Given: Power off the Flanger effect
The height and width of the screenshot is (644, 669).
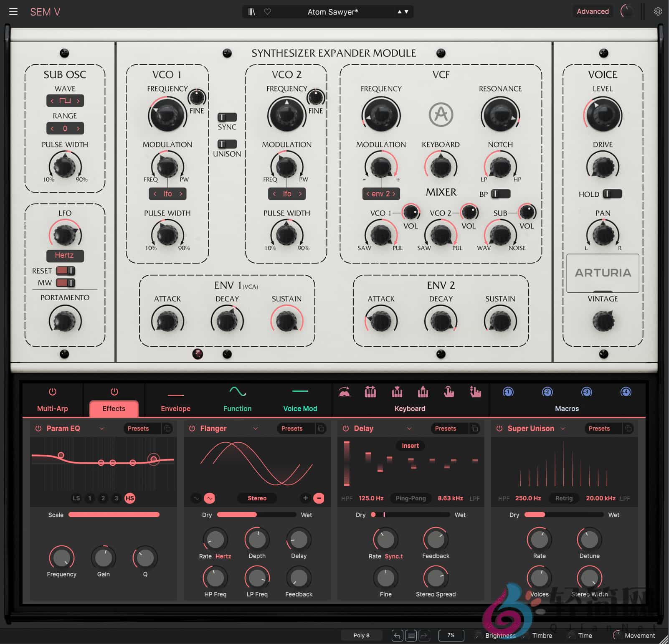Looking at the screenshot, I should 192,428.
